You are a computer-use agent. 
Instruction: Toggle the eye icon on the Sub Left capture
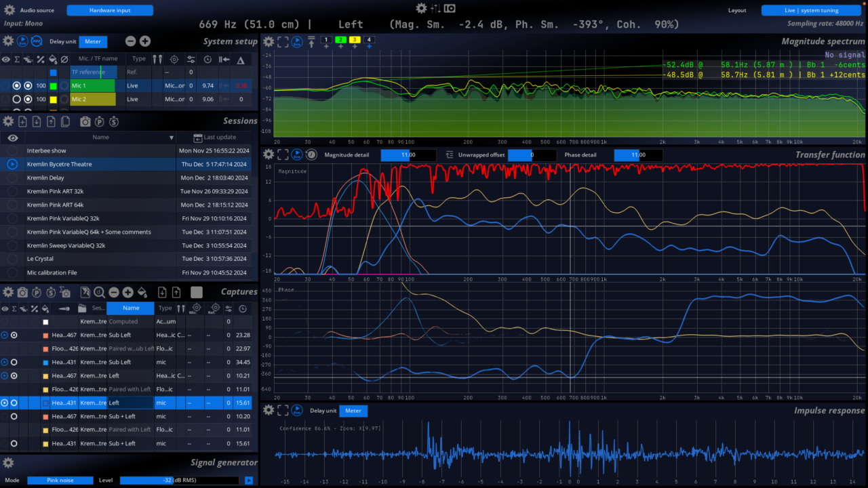[5, 335]
